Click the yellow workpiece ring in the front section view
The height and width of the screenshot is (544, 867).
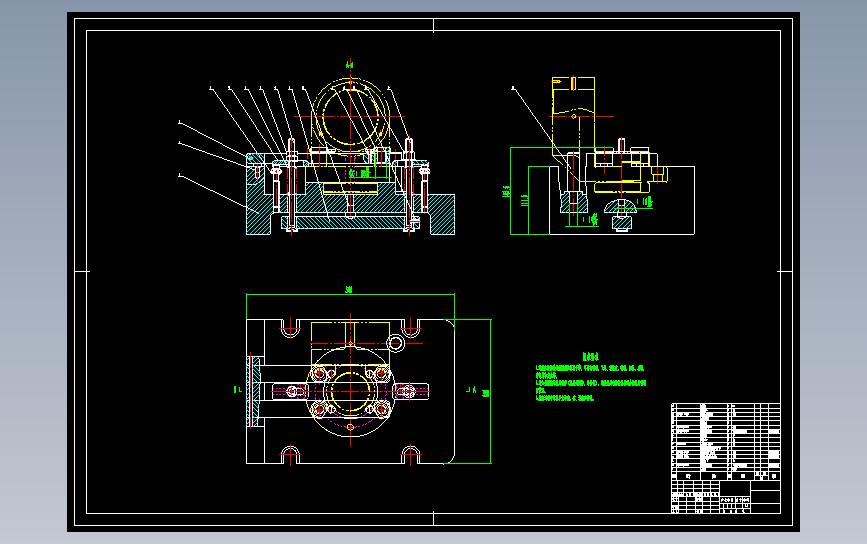pos(350,117)
